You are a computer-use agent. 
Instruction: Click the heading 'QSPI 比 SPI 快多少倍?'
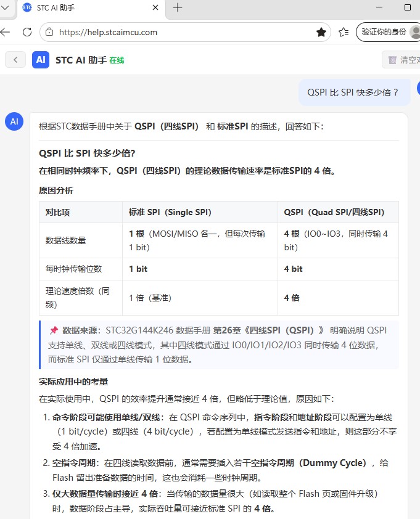87,153
